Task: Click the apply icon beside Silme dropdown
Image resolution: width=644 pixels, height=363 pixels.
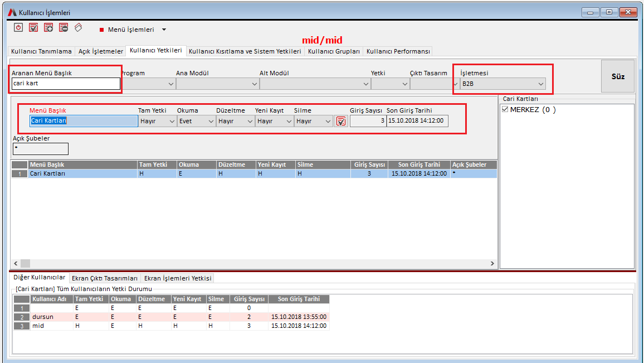Action: pos(341,121)
